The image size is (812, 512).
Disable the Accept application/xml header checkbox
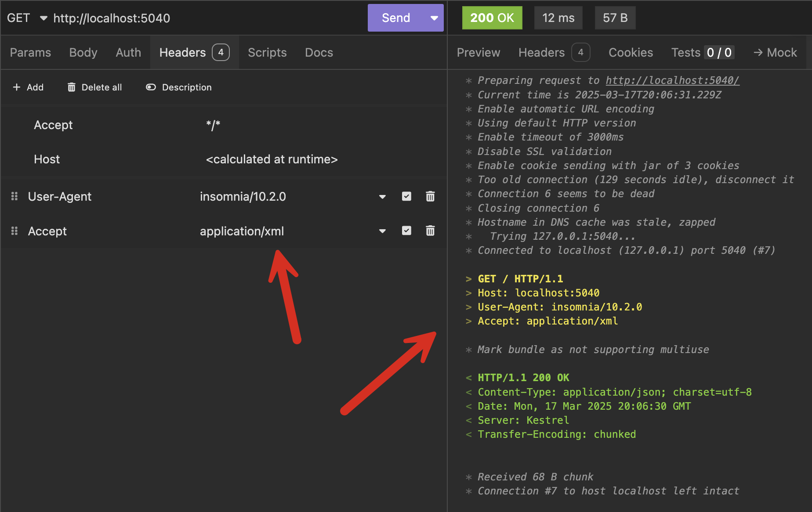click(x=406, y=231)
